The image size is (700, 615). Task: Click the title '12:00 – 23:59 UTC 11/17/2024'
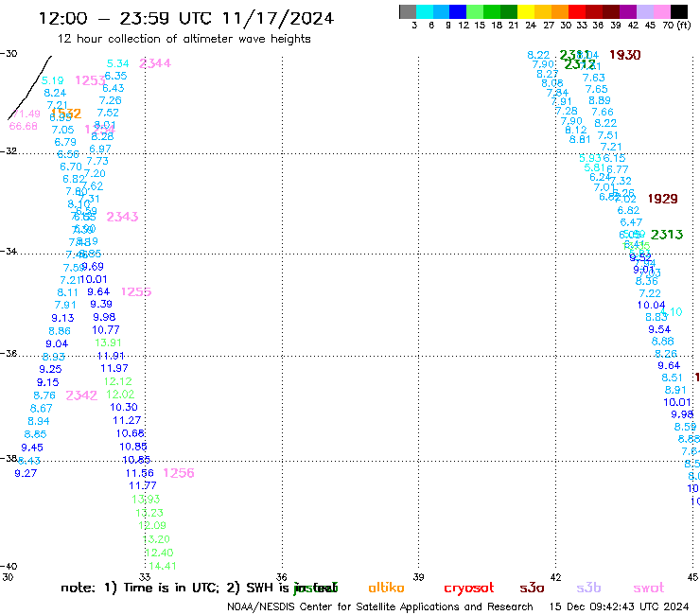click(x=186, y=19)
